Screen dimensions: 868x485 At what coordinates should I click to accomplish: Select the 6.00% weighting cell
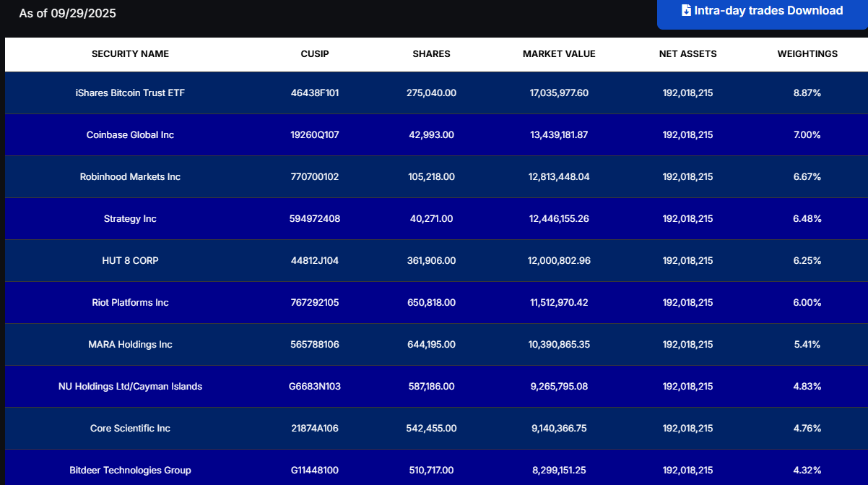point(807,303)
